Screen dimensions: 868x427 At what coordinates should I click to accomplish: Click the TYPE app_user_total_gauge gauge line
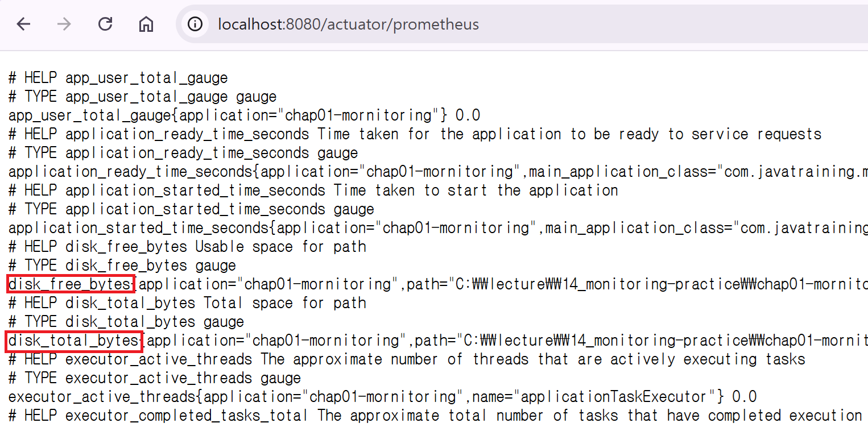tap(142, 97)
